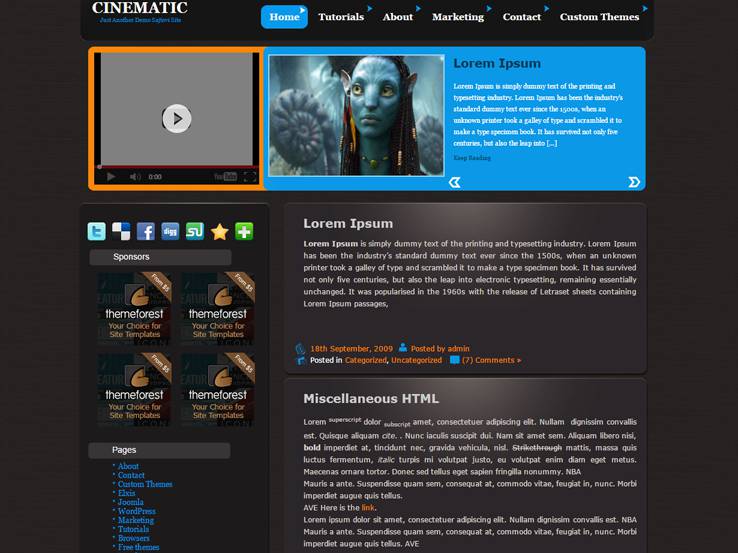Click the author person icon
Screen dimensions: 738x553
coord(403,348)
